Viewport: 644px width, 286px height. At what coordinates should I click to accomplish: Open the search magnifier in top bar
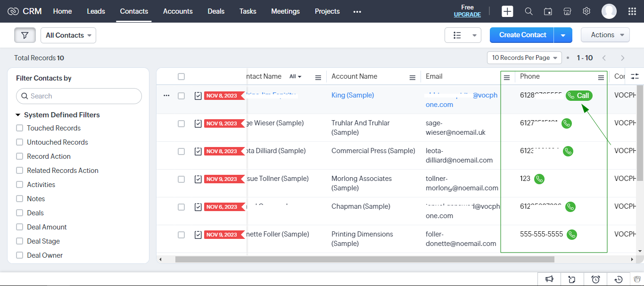(x=528, y=11)
